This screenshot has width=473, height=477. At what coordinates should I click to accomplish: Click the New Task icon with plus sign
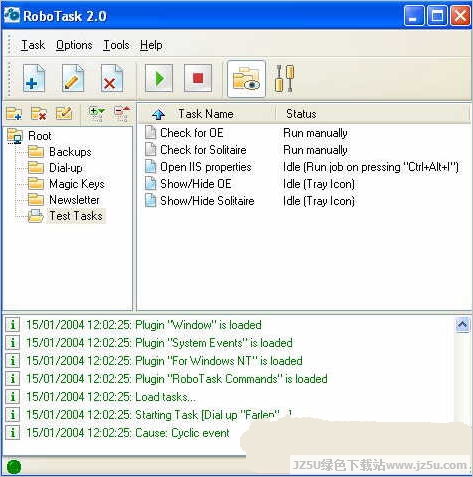pyautogui.click(x=34, y=79)
